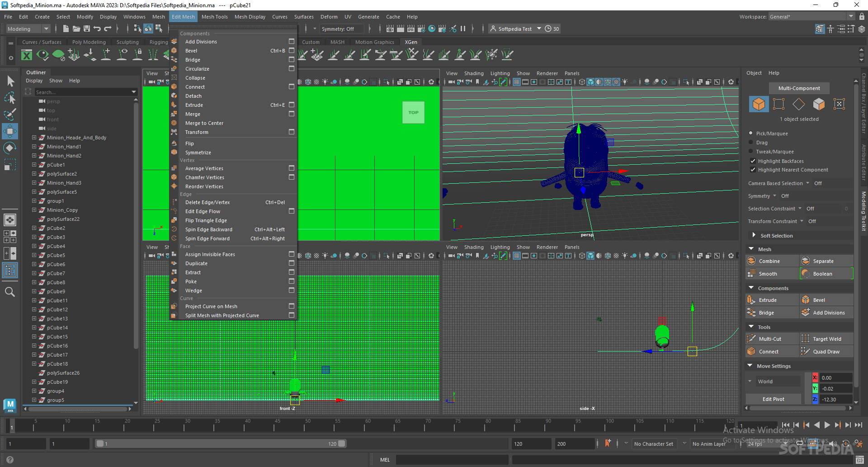This screenshot has height=467, width=868.
Task: Open the Workspace General dropdown
Action: pyautogui.click(x=811, y=17)
